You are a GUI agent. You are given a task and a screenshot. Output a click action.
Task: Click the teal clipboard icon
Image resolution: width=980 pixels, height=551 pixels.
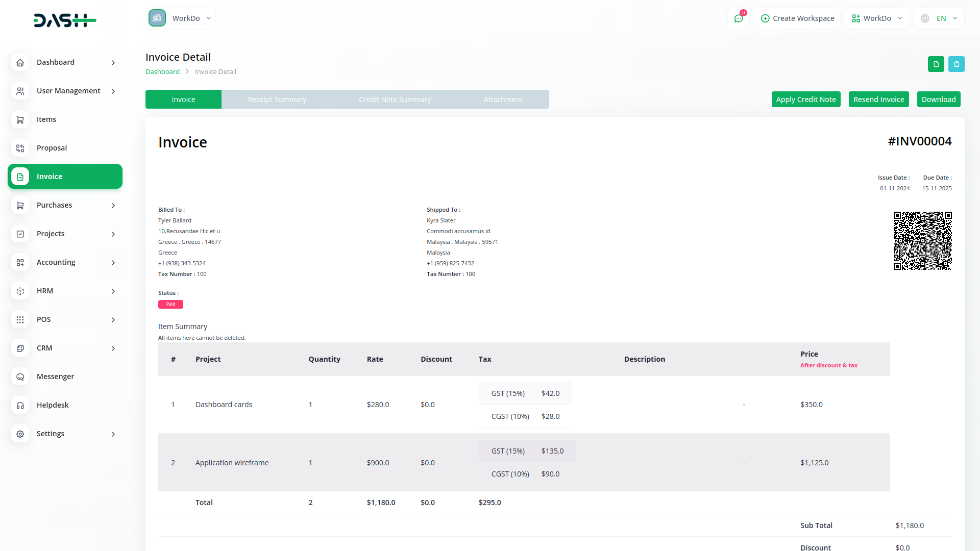tap(957, 64)
